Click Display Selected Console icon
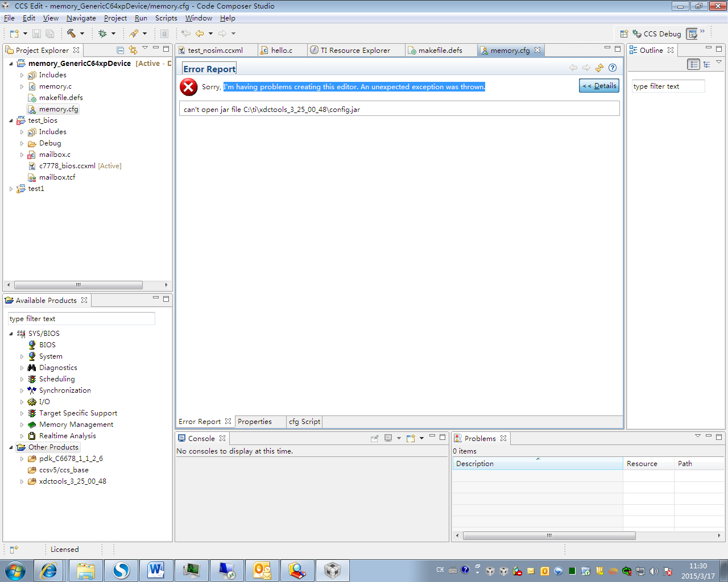Screen dimensions: 728x582 point(388,438)
